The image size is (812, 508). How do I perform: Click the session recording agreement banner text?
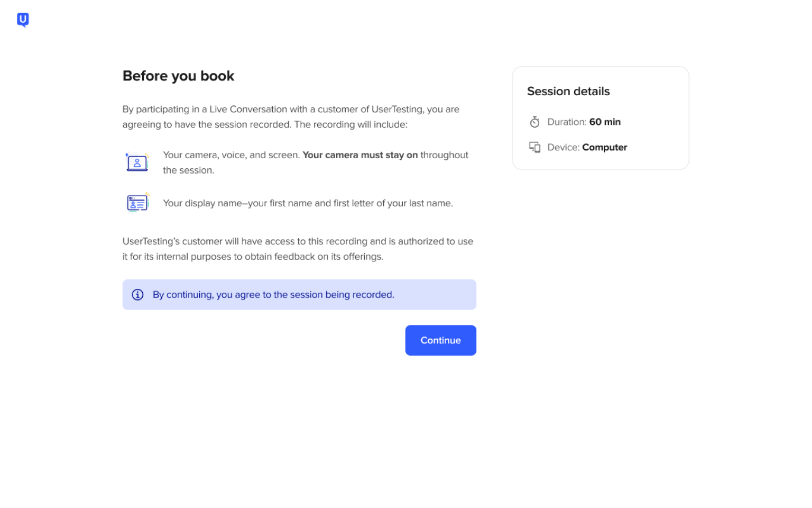tap(273, 295)
